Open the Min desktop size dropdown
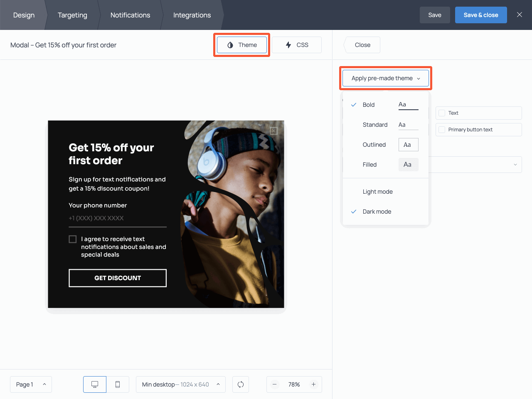The image size is (532, 399). click(x=180, y=384)
